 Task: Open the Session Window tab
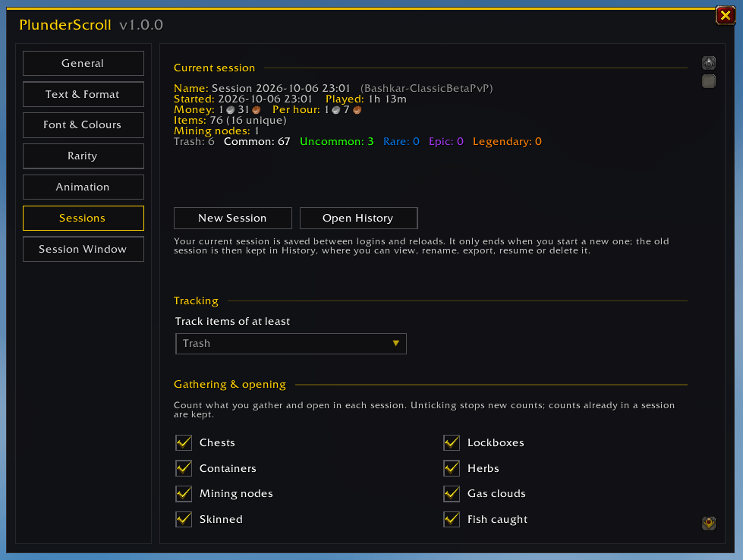pos(83,249)
